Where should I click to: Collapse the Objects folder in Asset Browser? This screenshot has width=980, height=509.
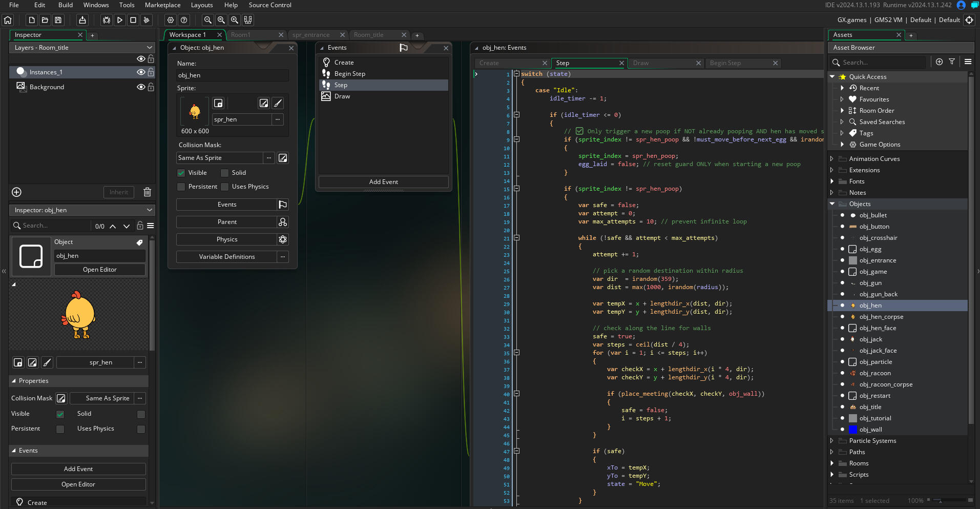(832, 204)
